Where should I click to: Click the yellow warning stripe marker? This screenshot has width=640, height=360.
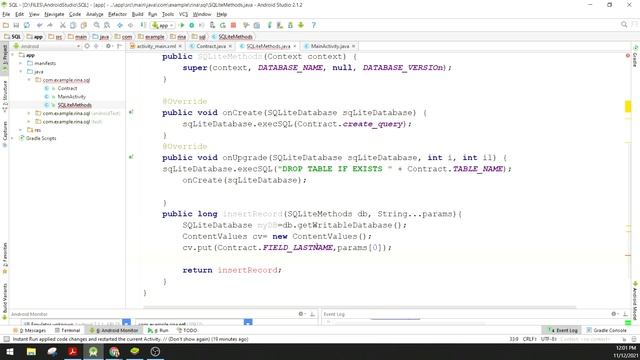628,107
